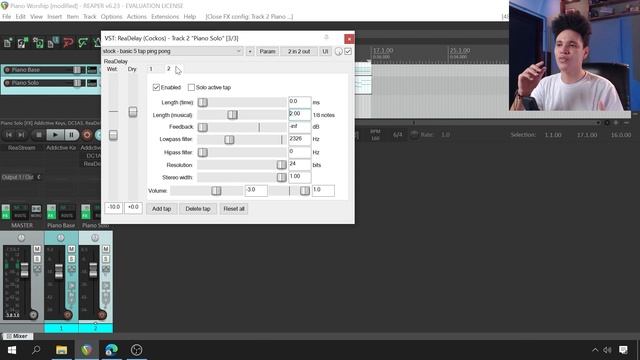Mute the Piano Solo mixer channel
This screenshot has width=640, height=360.
tap(106, 249)
